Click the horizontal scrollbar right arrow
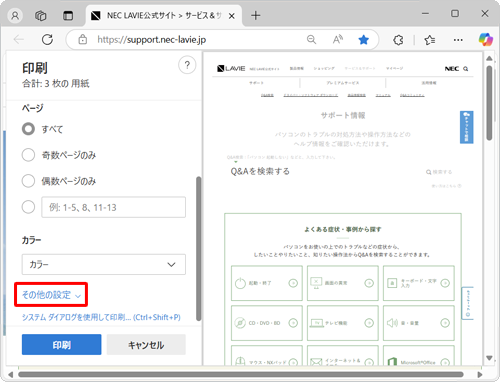500x382 pixels. 480,374
